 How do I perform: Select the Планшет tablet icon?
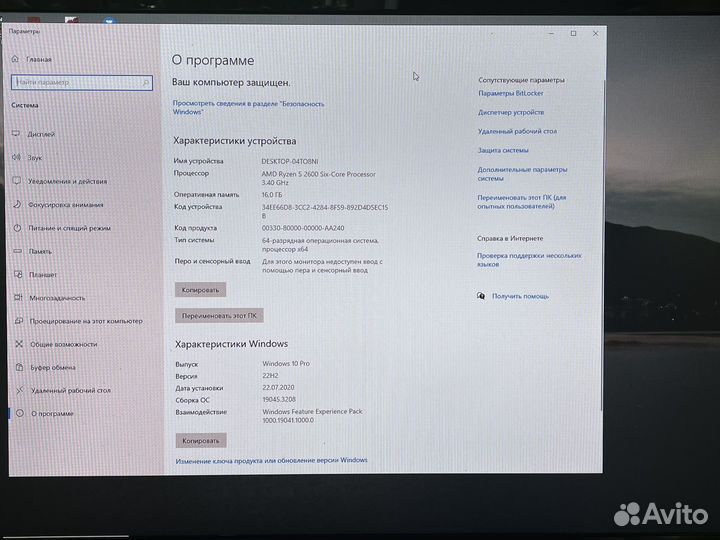18,274
